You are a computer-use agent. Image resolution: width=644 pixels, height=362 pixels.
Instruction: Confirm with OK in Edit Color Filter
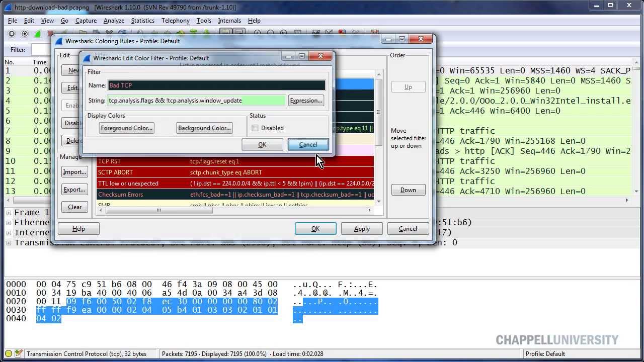point(262,144)
